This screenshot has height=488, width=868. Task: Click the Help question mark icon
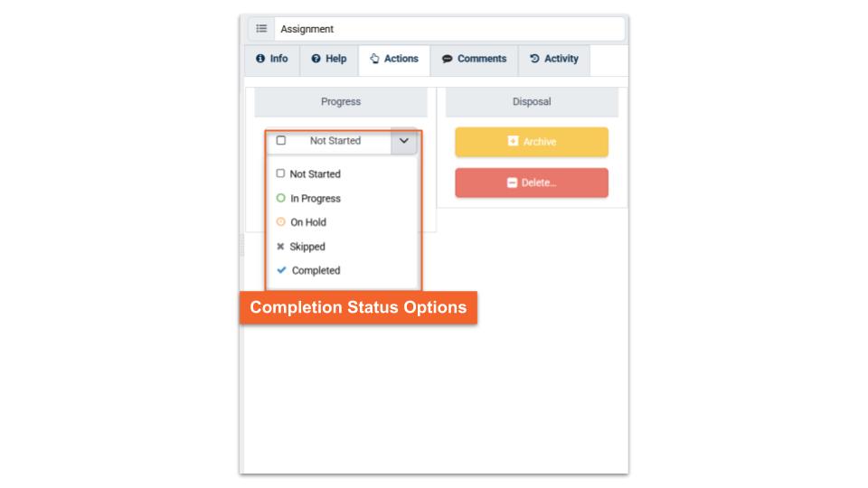tap(316, 59)
